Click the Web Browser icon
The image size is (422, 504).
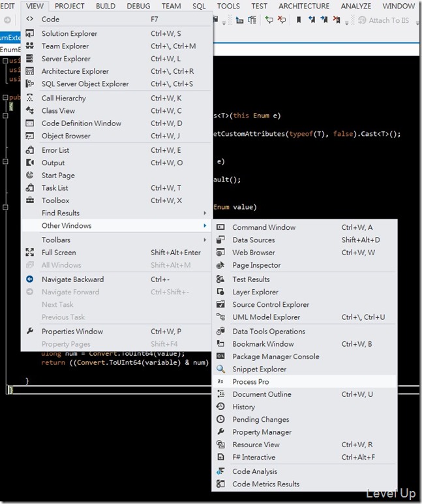[x=220, y=252]
